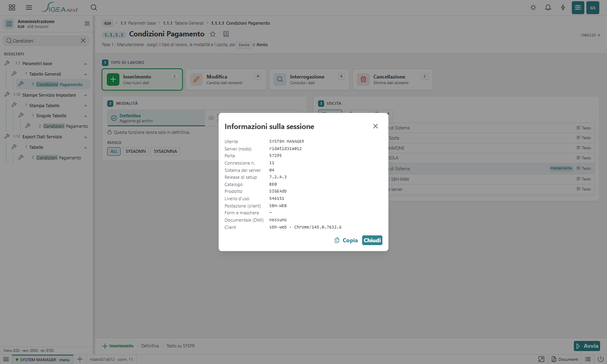The image size is (607, 364).
Task: Open Documenti in status bar
Action: pyautogui.click(x=565, y=359)
